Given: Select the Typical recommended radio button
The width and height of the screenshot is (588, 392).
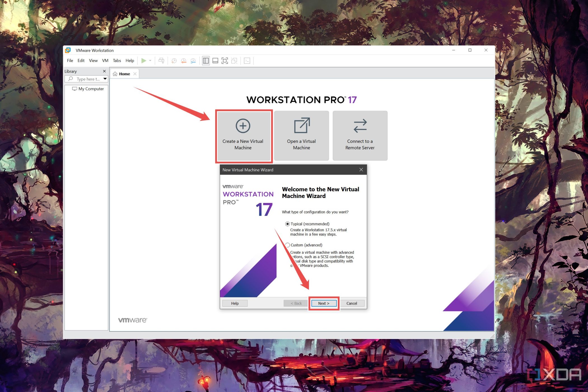Looking at the screenshot, I should [x=288, y=223].
